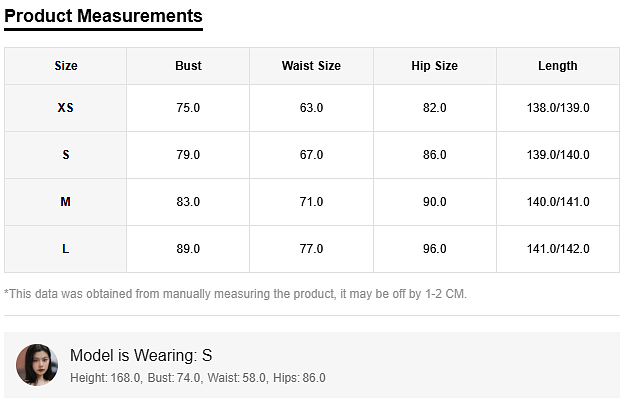The width and height of the screenshot is (629, 403).
Task: Click the Hip Size column header
Action: pos(434,66)
